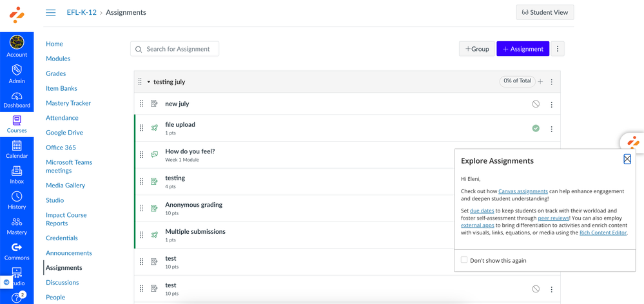Click the Search for Assignment field

click(x=175, y=49)
